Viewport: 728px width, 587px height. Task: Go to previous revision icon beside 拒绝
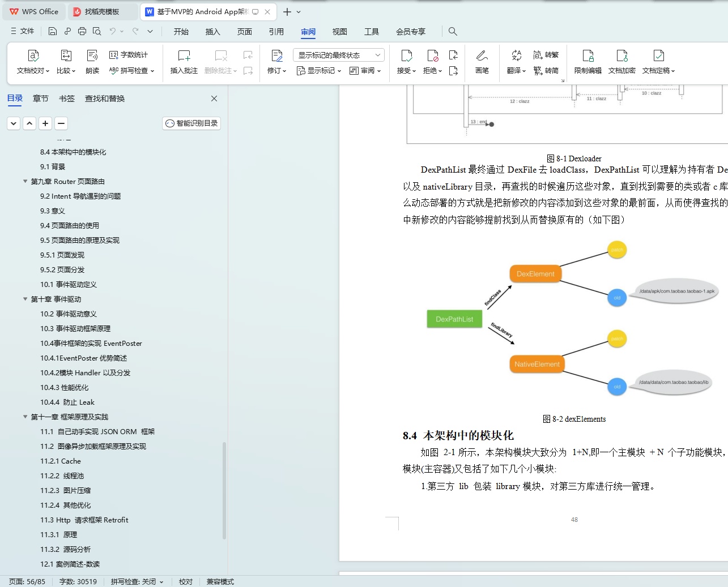[453, 55]
